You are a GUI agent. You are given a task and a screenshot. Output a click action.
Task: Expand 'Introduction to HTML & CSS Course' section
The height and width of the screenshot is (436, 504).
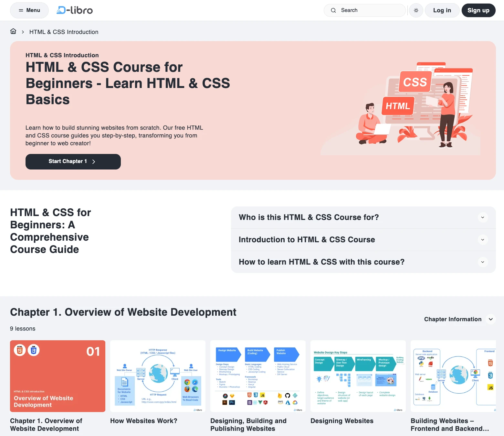coord(482,240)
